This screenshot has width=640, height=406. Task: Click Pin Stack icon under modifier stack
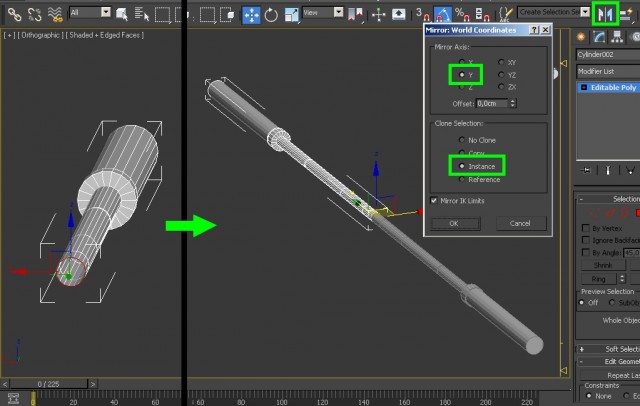586,170
